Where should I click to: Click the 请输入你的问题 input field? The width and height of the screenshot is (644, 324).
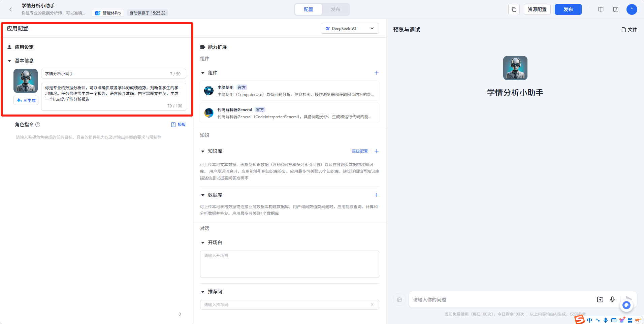coord(498,299)
